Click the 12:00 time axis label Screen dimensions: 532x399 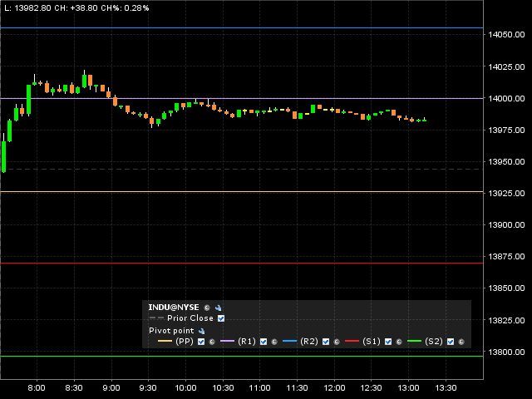(334, 388)
